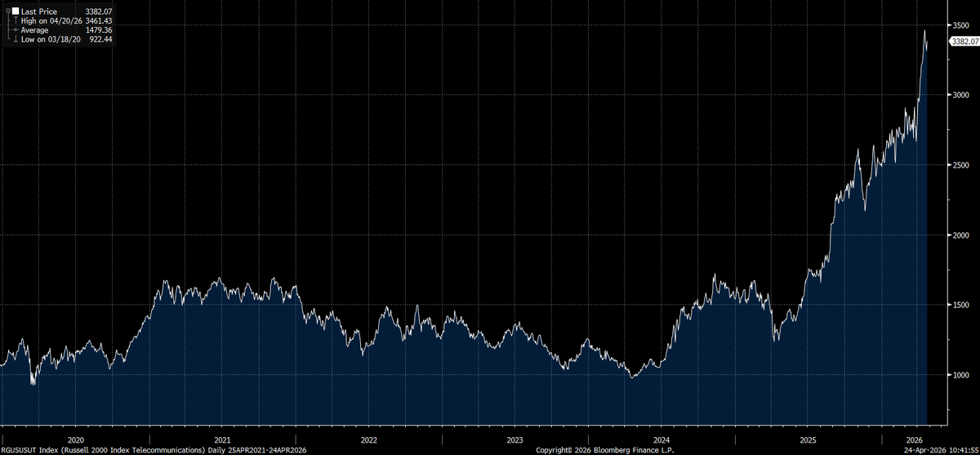Click the 3500 y-axis label
980x455 pixels.
[x=960, y=25]
